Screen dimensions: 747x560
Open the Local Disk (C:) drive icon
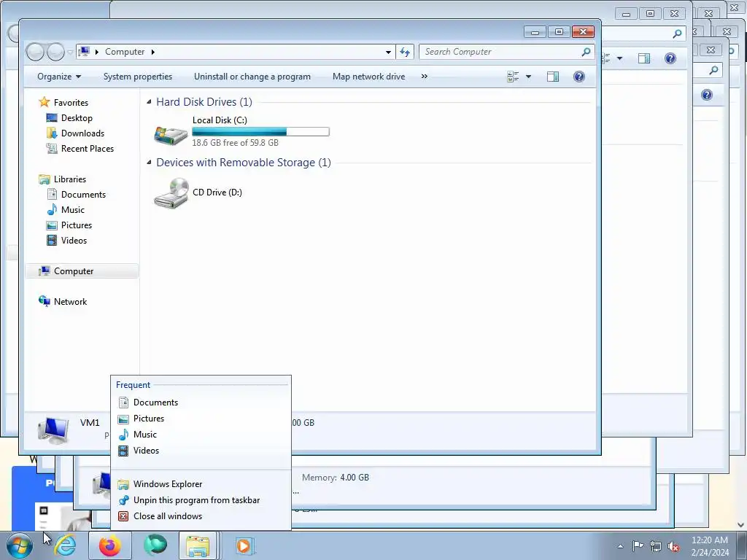pos(171,135)
